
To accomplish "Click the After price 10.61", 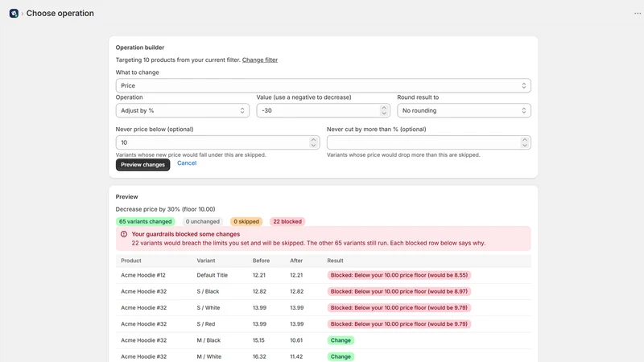I will coord(296,340).
